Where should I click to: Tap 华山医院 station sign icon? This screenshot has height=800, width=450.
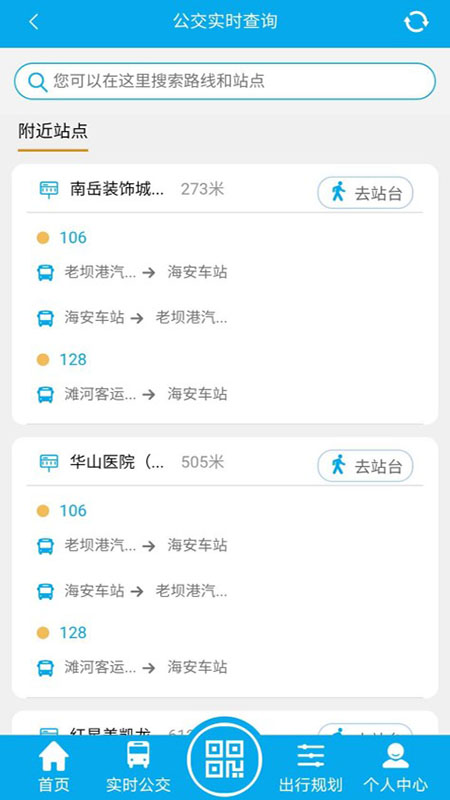coord(49,462)
